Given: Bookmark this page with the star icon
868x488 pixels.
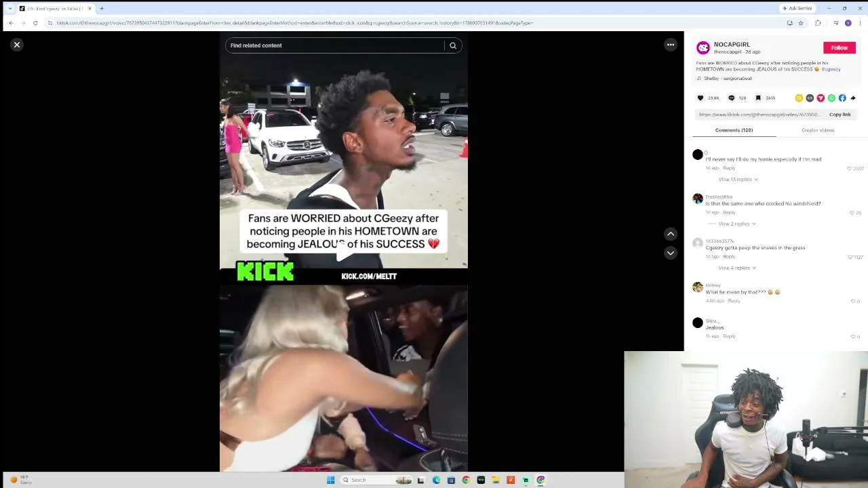Looking at the screenshot, I should [801, 23].
